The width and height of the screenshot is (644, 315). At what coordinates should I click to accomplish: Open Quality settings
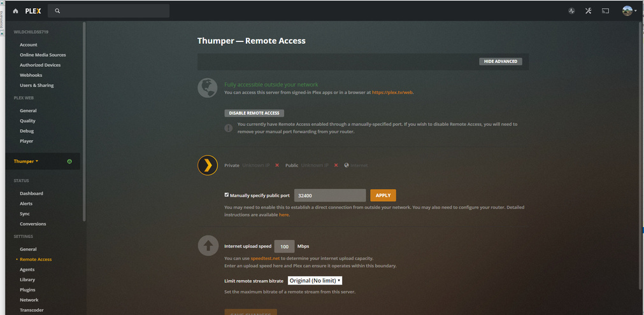(27, 121)
